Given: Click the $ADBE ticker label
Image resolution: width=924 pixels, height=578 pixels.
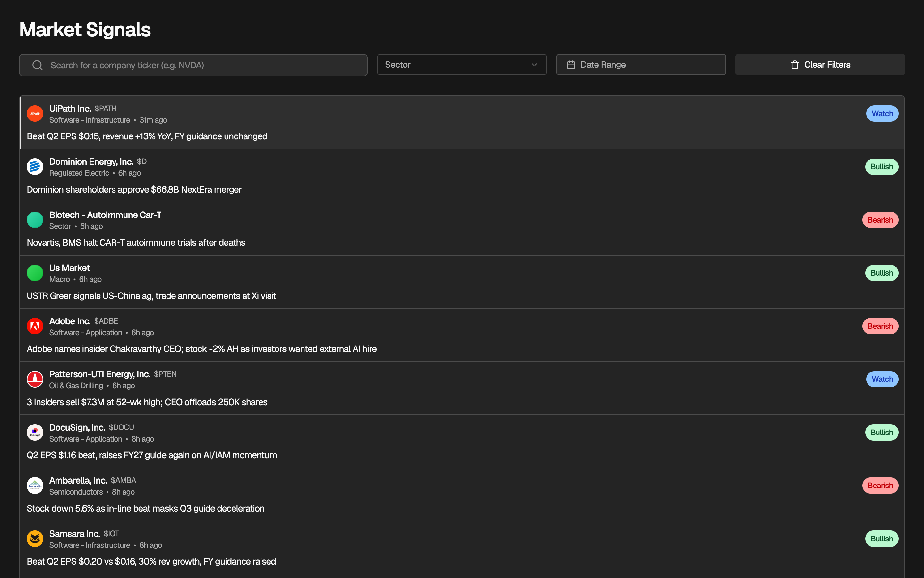Looking at the screenshot, I should [106, 321].
